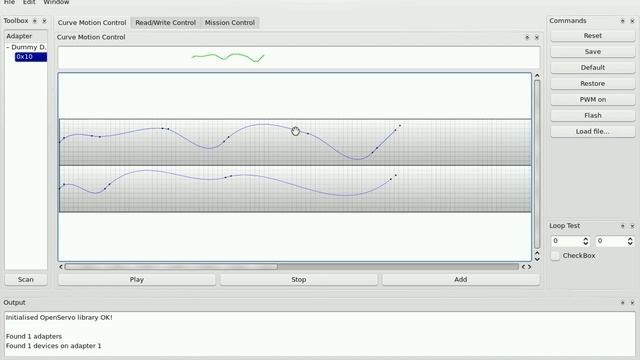This screenshot has height=360, width=640.
Task: Click the vertical scrollbar down arrow
Action: click(537, 259)
